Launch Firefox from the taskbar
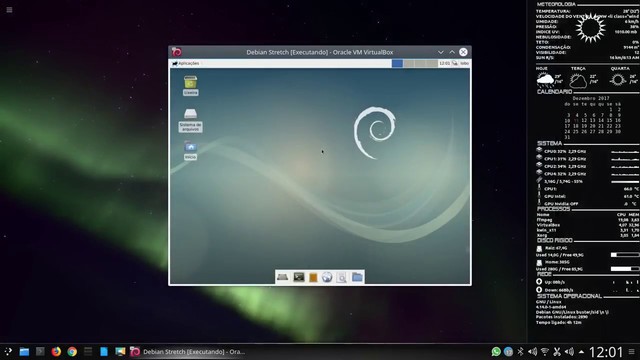640x360 pixels. click(x=56, y=351)
